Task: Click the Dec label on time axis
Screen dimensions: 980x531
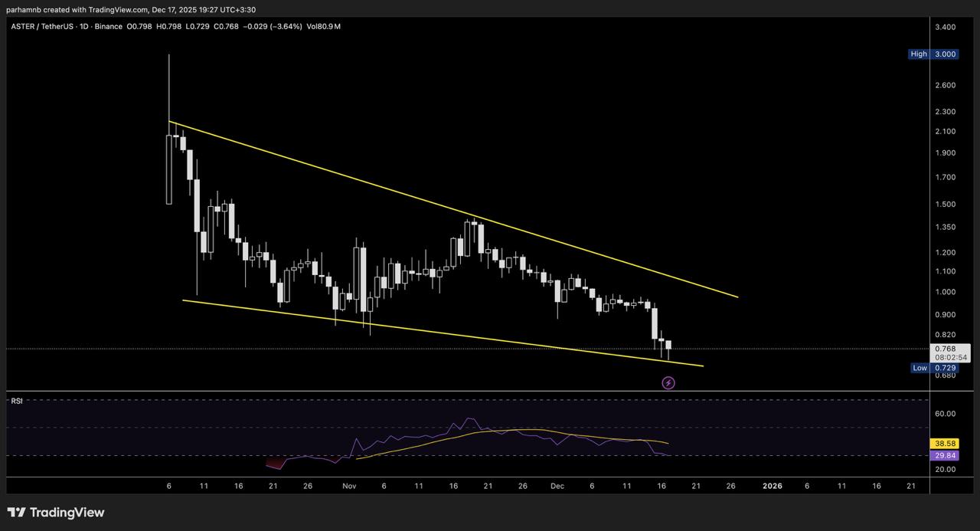Action: pos(557,486)
